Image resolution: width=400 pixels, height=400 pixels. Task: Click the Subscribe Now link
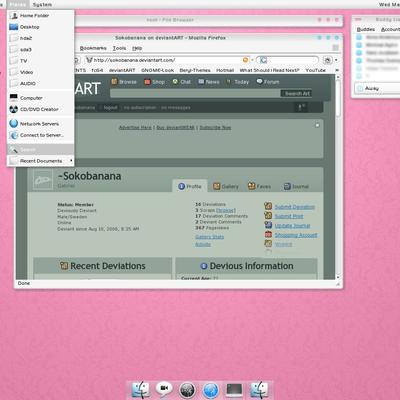click(215, 128)
